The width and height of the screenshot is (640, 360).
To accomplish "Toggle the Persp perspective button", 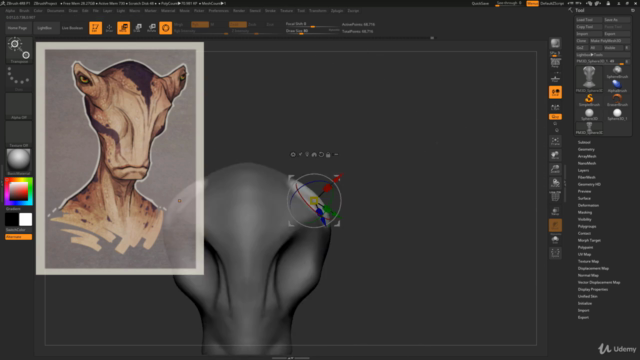I will 555,64.
